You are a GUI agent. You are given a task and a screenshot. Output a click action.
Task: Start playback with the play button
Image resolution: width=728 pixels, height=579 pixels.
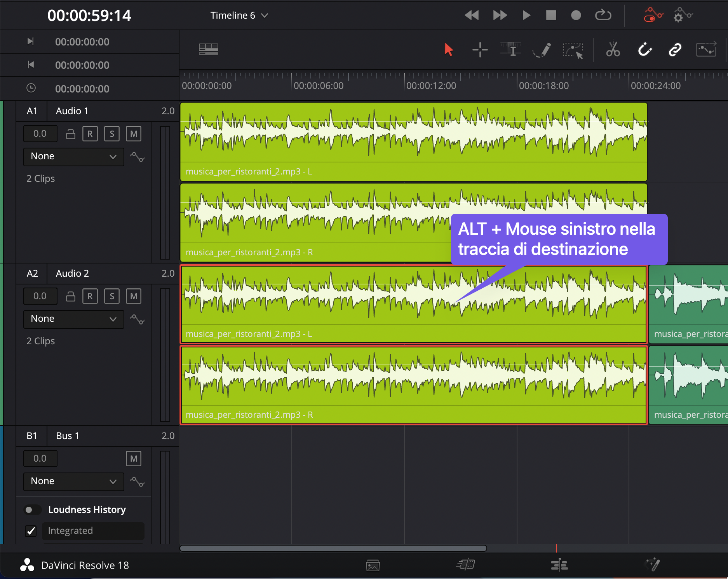(526, 16)
